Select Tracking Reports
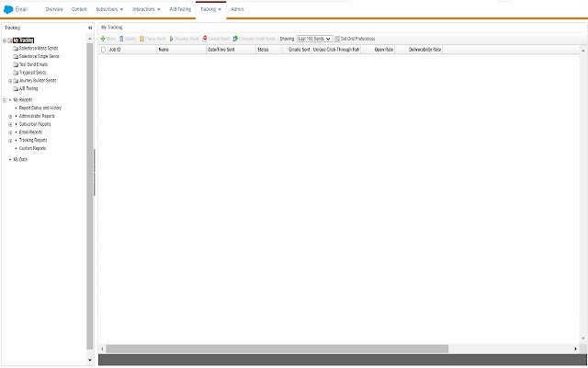The image size is (588, 368). coord(33,140)
